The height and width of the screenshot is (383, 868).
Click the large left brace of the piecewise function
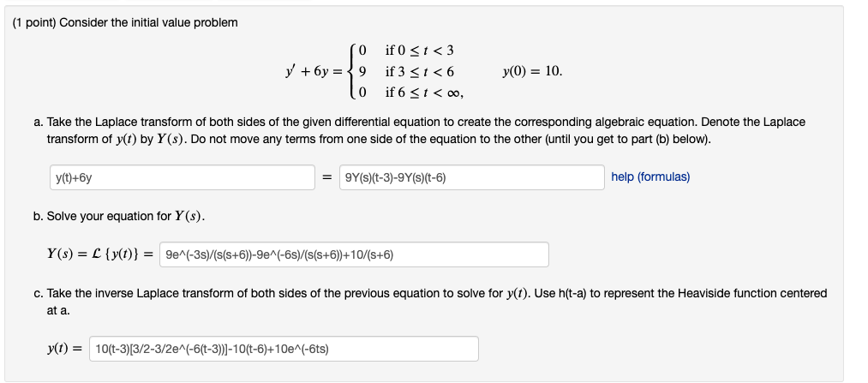click(x=351, y=71)
